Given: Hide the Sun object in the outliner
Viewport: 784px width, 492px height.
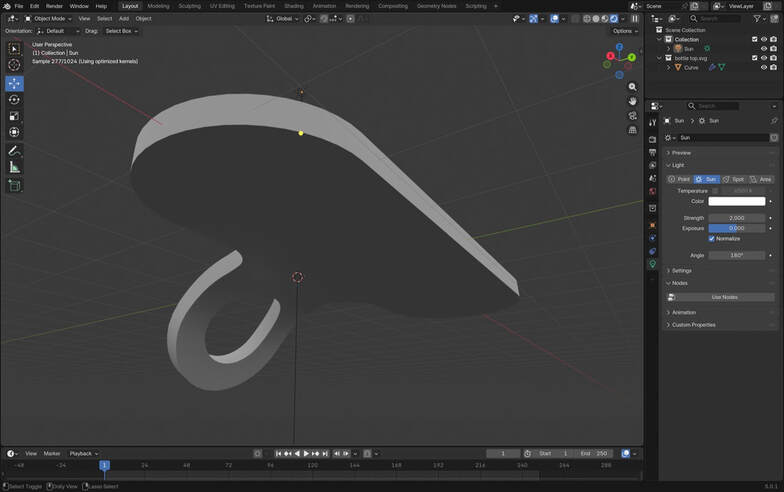Looking at the screenshot, I should coord(764,48).
